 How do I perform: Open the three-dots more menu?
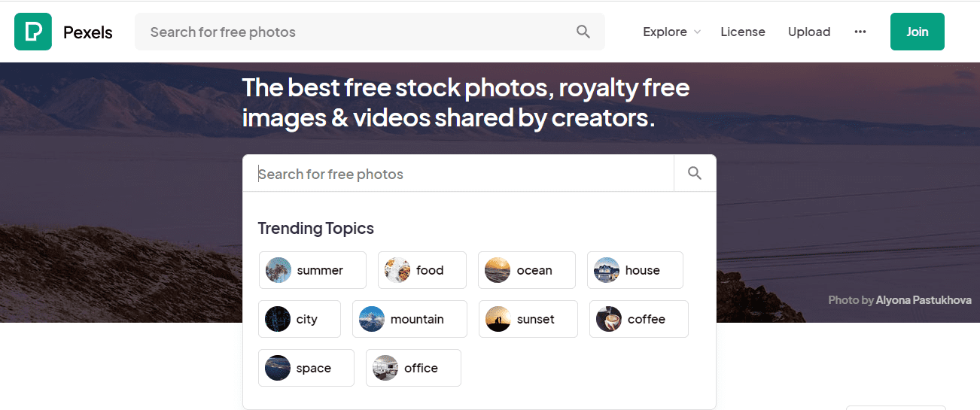point(860,32)
